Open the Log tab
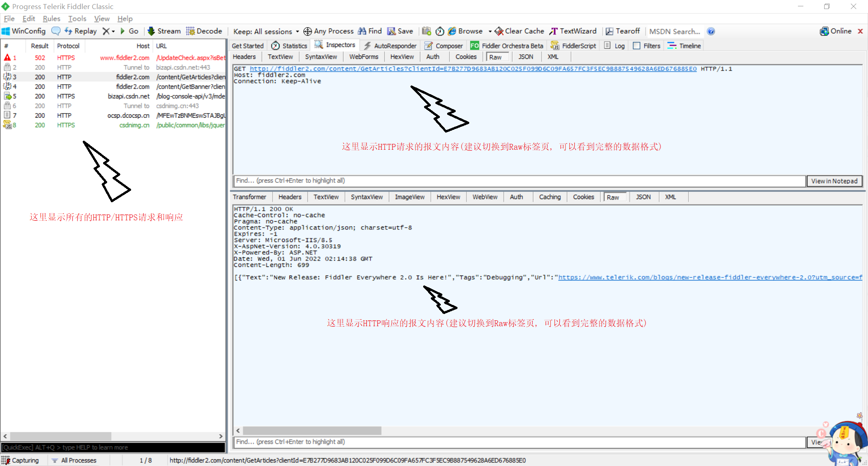The width and height of the screenshot is (868, 466). click(614, 46)
